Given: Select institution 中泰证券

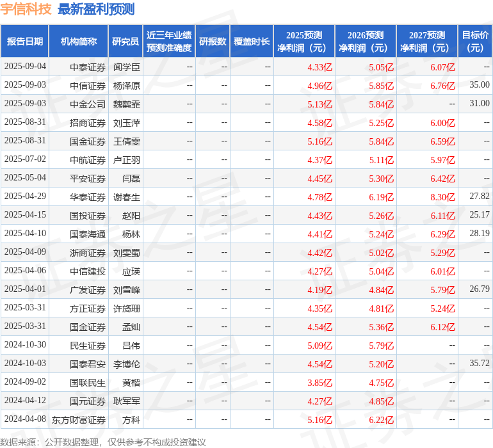Looking at the screenshot, I should pyautogui.click(x=88, y=67).
